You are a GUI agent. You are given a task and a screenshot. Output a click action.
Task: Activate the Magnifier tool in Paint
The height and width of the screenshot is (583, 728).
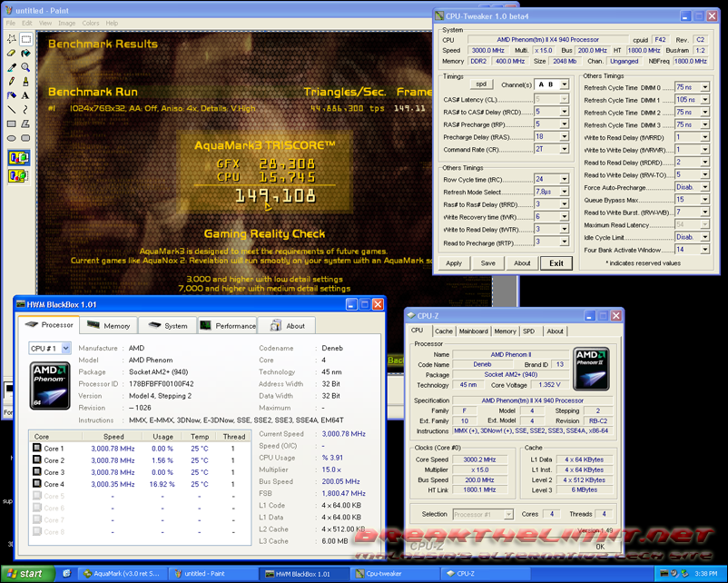coord(26,68)
